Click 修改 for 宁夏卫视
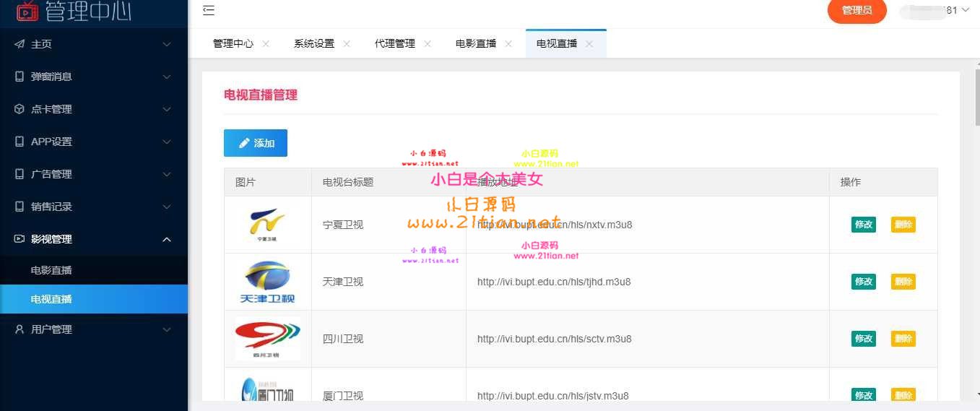The width and height of the screenshot is (980, 411). click(864, 225)
